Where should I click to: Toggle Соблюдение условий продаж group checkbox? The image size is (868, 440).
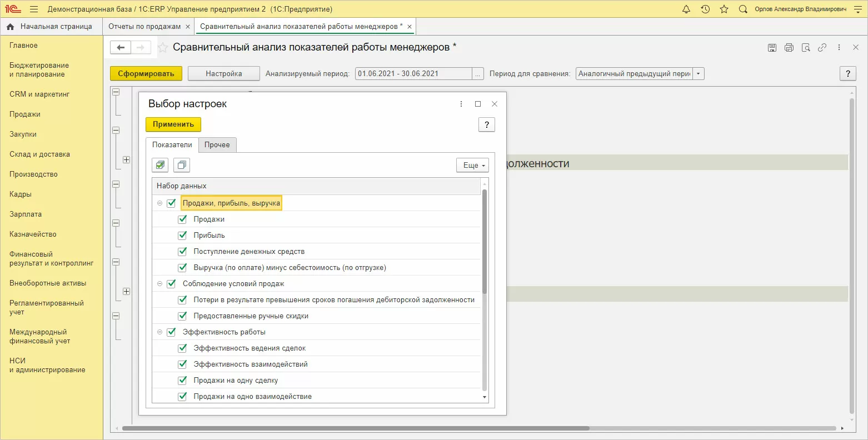[x=171, y=284]
